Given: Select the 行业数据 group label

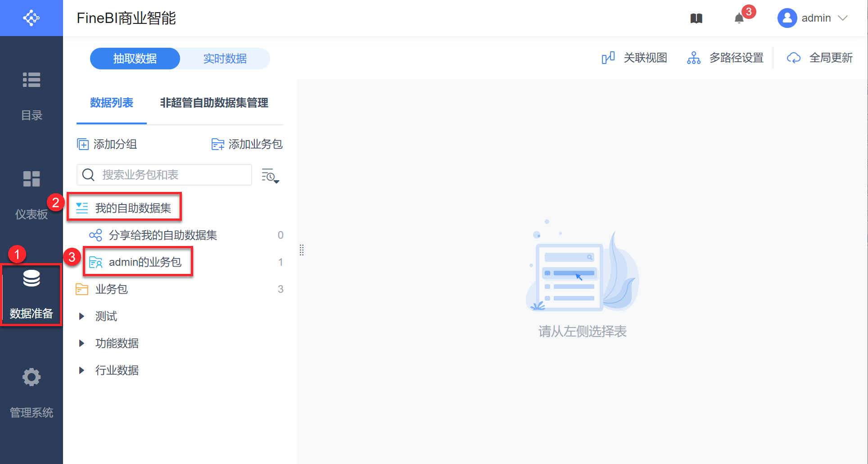Looking at the screenshot, I should (x=117, y=370).
